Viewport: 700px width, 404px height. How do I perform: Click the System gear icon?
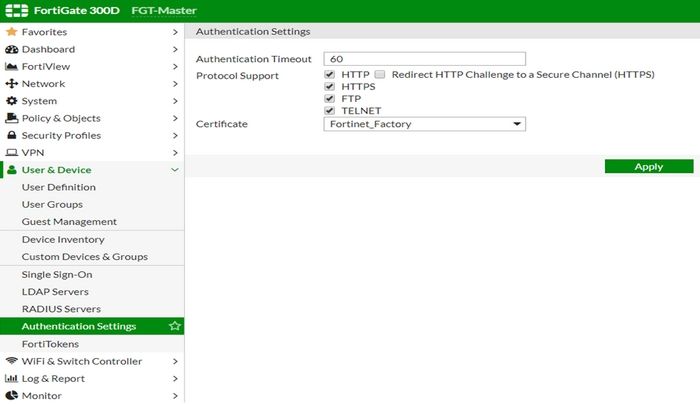[x=12, y=101]
